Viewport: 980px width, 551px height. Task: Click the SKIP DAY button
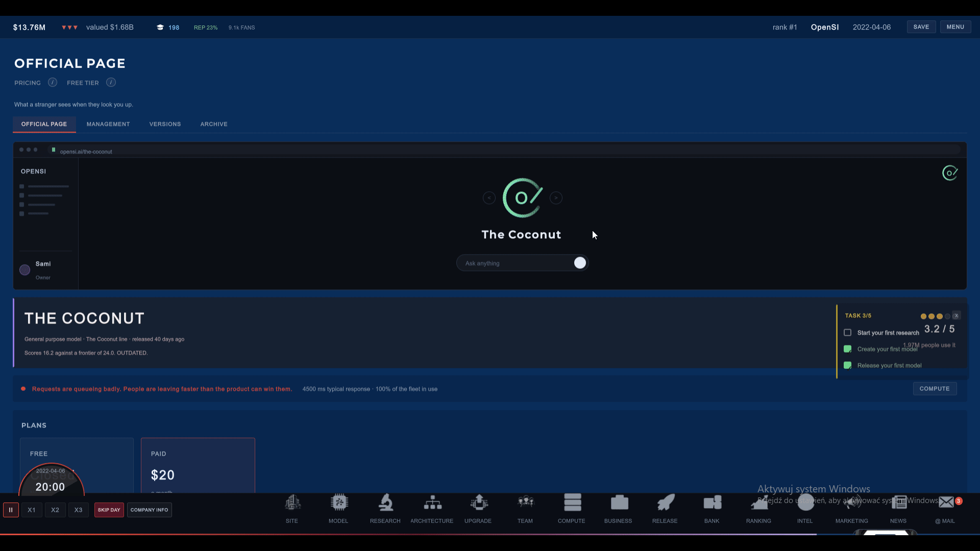pyautogui.click(x=109, y=510)
